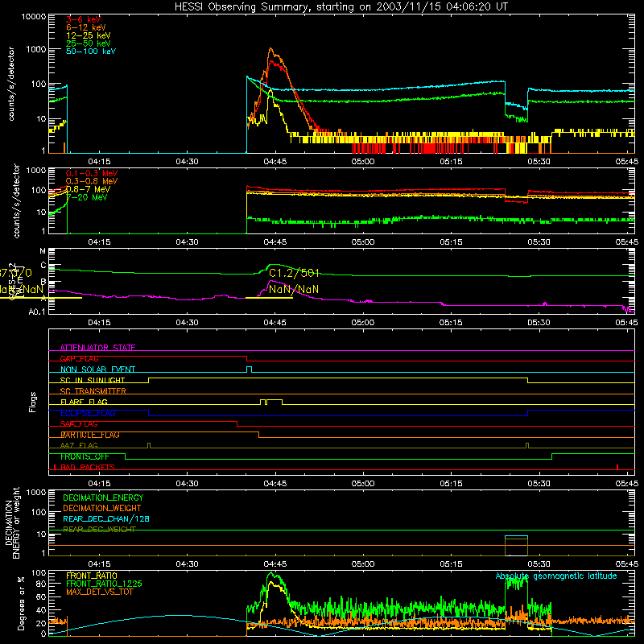Click the SAA_FLAG label
The height and width of the screenshot is (644, 644).
coord(79,424)
